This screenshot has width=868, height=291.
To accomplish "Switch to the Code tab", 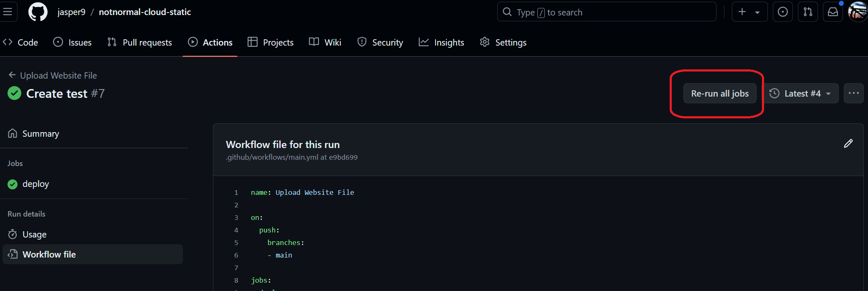I will 21,42.
